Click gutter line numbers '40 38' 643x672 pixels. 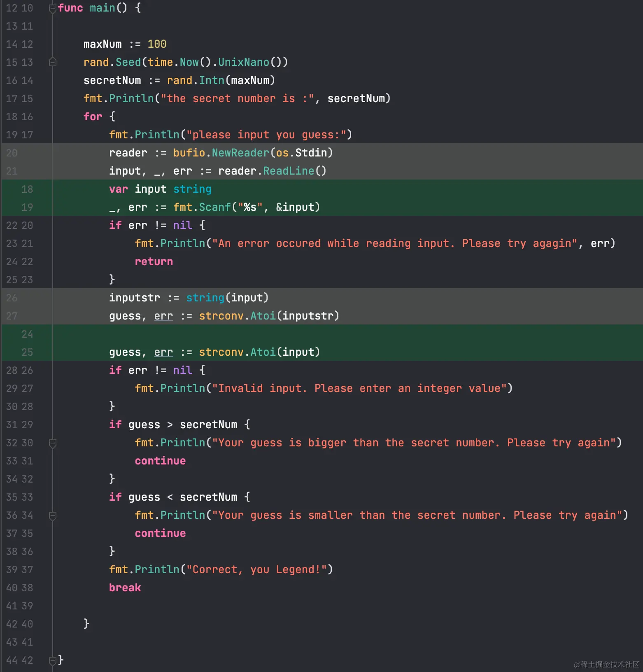tap(19, 588)
